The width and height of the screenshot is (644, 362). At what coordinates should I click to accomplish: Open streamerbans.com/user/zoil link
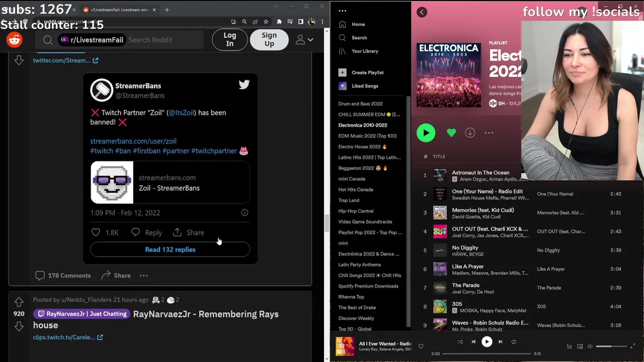pos(133,141)
